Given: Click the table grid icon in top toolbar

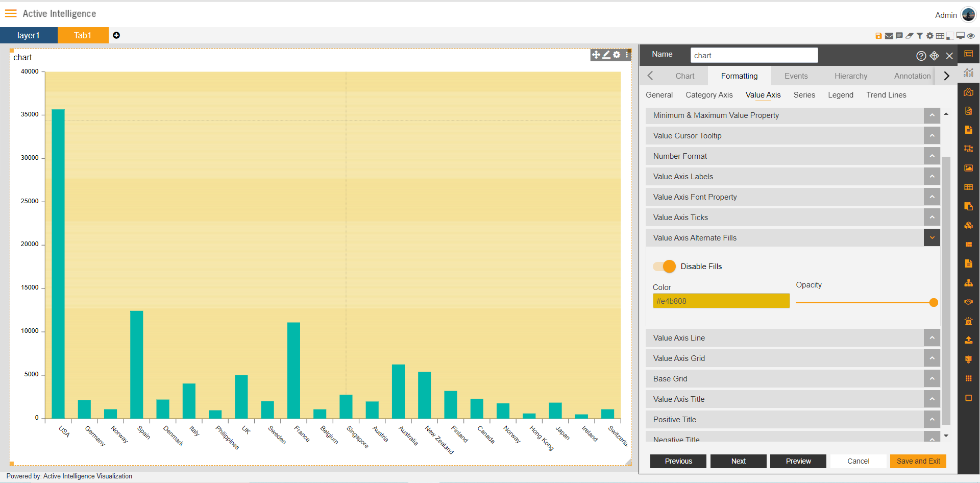Looking at the screenshot, I should (940, 36).
